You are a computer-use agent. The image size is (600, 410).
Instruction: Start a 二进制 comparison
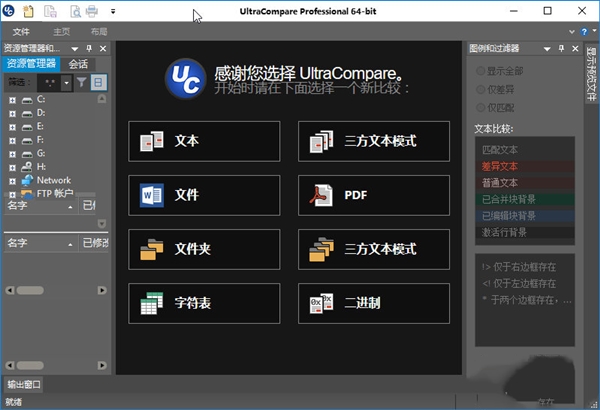click(374, 304)
